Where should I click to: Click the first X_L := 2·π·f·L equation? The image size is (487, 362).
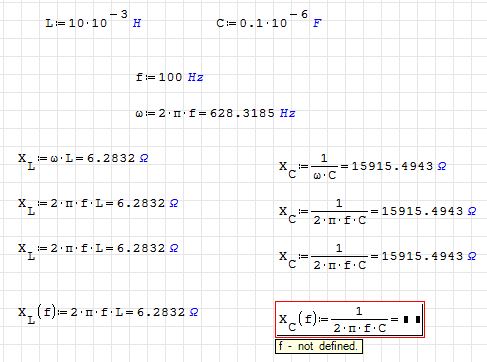click(98, 205)
